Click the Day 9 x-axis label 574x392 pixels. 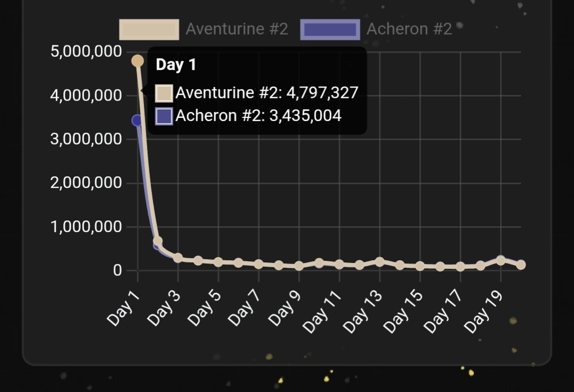point(285,308)
